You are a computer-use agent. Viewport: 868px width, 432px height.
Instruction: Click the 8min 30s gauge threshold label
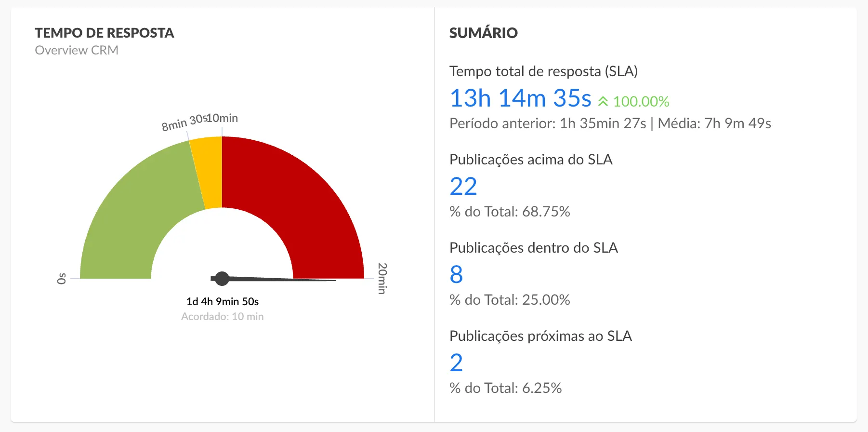183,122
